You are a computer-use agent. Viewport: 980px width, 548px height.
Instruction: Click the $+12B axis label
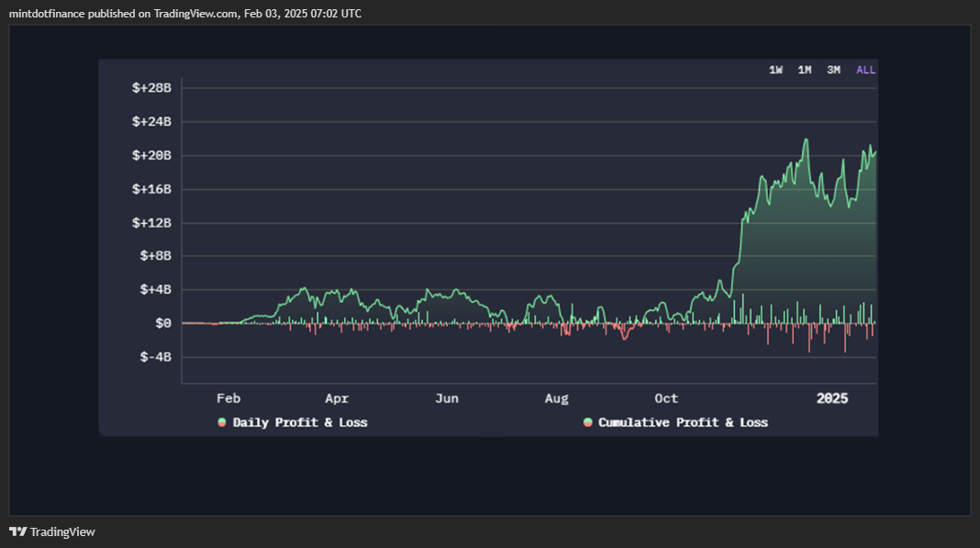point(151,223)
